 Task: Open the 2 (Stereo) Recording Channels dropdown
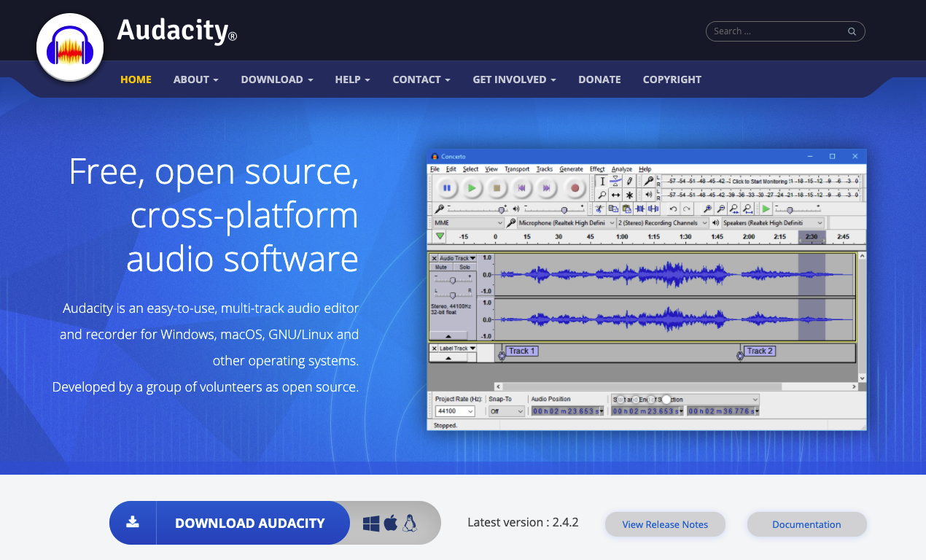click(x=663, y=223)
